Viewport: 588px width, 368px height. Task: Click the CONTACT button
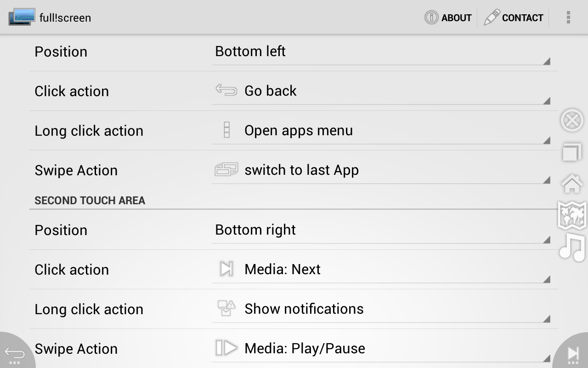click(x=514, y=17)
